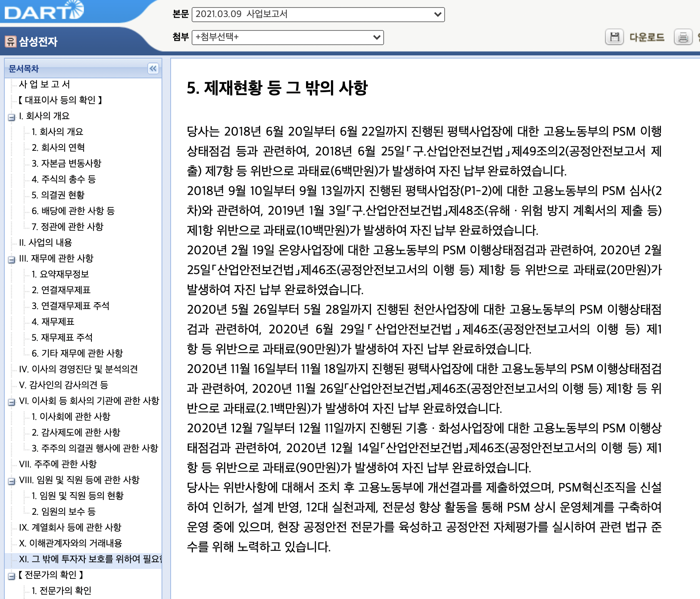Collapse the III. 재무에 관한 사항 node
This screenshot has width=700, height=599.
(x=11, y=260)
